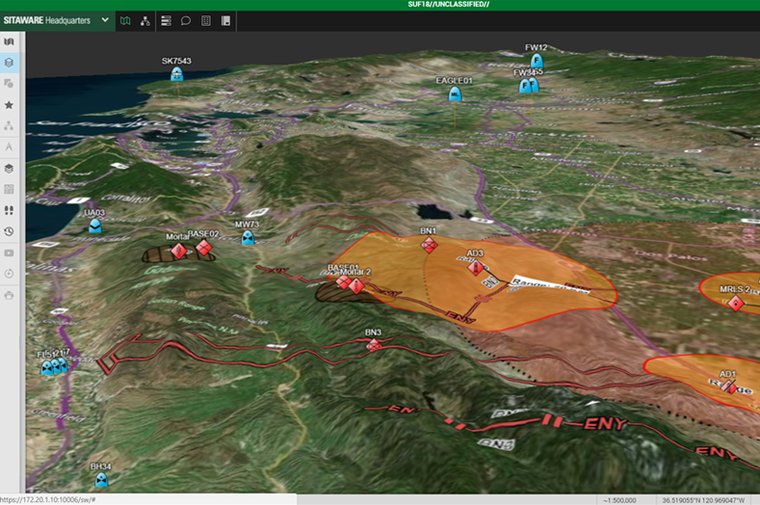The image size is (760, 505).
Task: Click the coordinates readout in status bar
Action: click(707, 499)
